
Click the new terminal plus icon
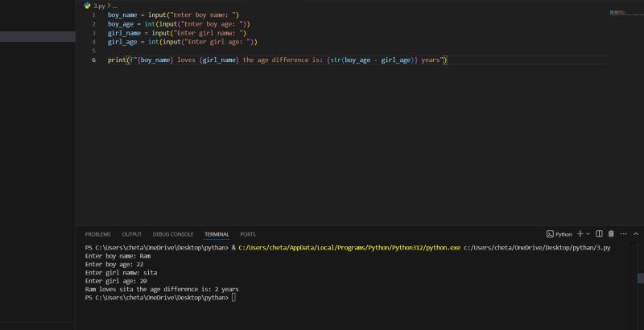(x=580, y=233)
